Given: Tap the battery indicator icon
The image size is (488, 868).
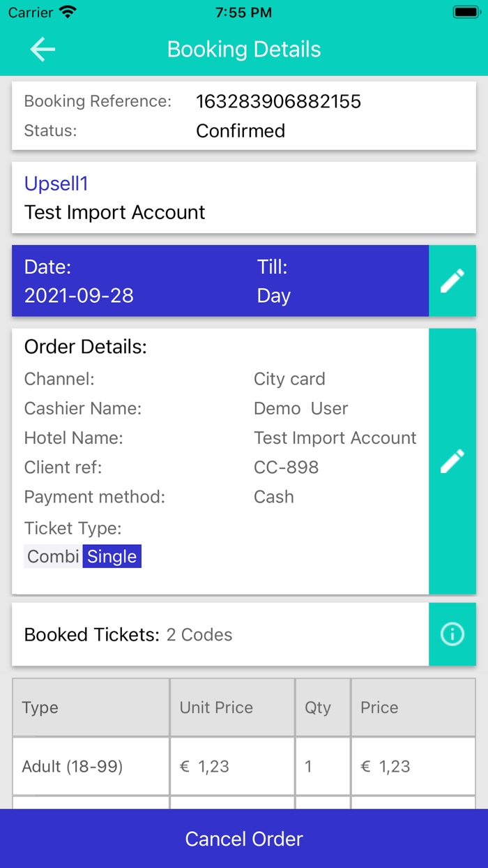Looking at the screenshot, I should tap(465, 13).
